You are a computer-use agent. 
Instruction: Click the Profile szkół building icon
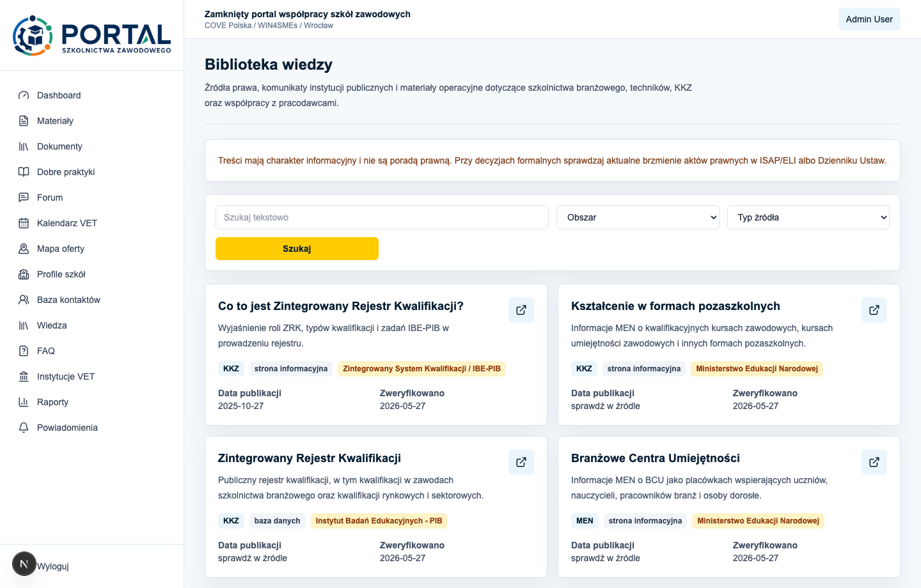[x=24, y=274]
